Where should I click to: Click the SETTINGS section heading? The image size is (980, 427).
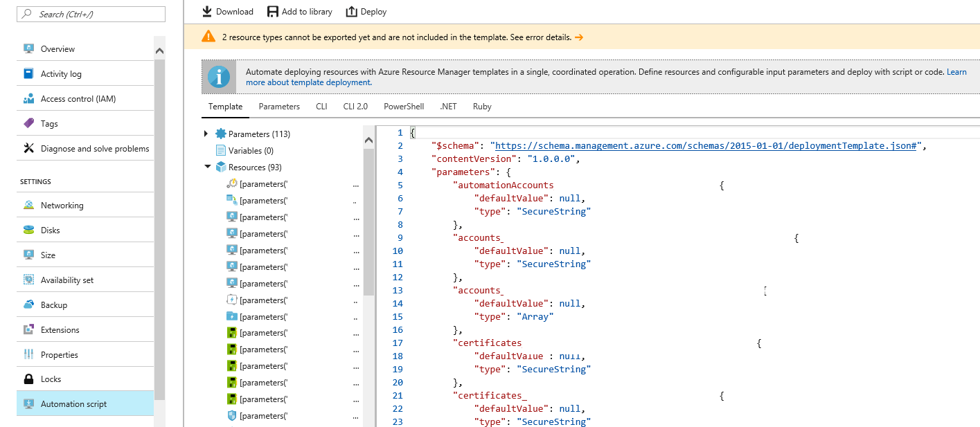point(35,182)
